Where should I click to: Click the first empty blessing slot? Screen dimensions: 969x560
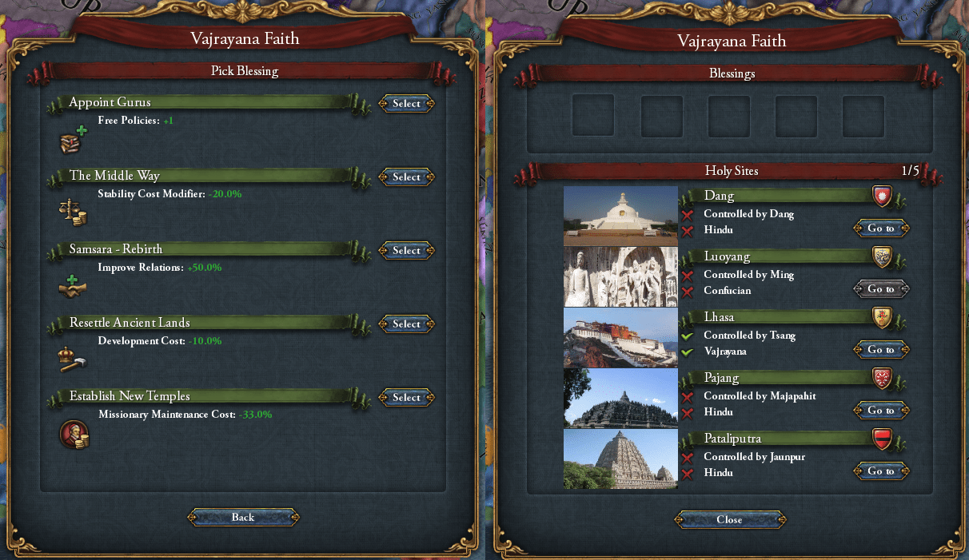tap(593, 117)
